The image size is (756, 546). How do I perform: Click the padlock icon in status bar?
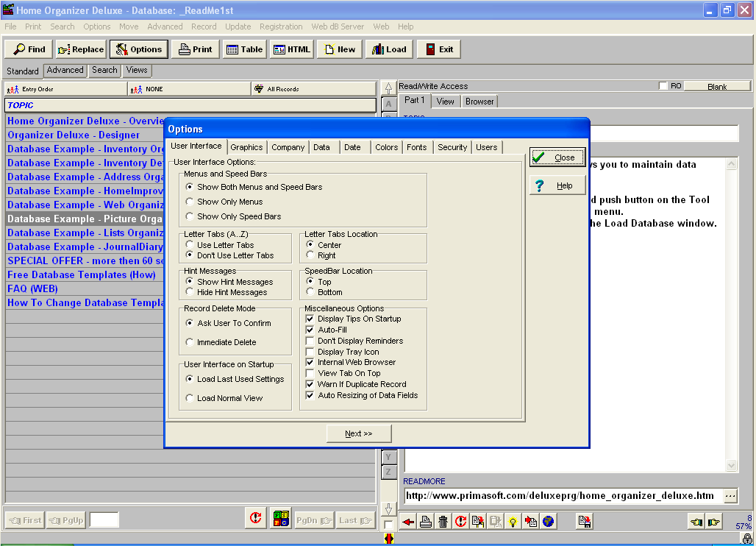point(747,539)
